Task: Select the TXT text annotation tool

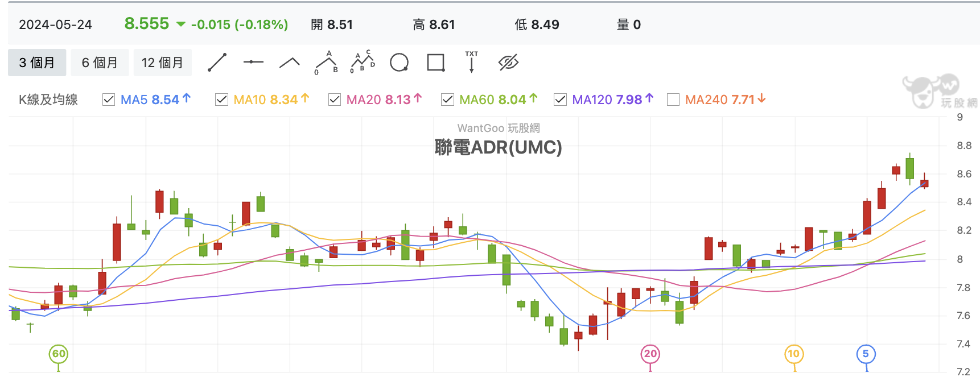Action: pyautogui.click(x=472, y=62)
